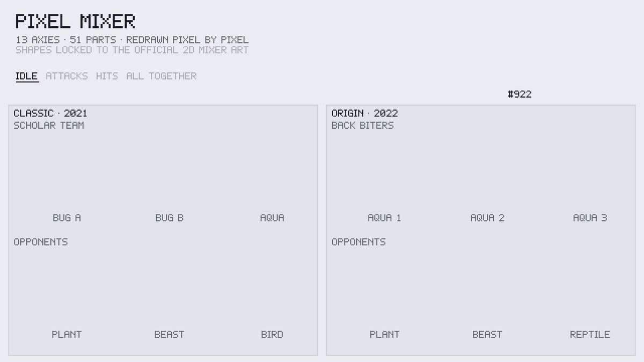Click the SCHOLAR TEAM label
Screen dimensions: 644x362
coord(49,125)
